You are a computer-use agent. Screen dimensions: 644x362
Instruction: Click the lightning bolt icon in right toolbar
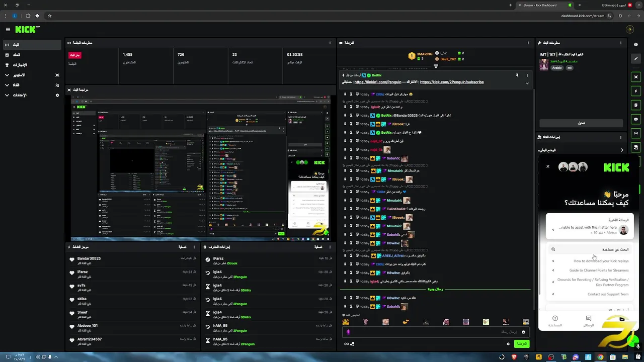pyautogui.click(x=636, y=91)
